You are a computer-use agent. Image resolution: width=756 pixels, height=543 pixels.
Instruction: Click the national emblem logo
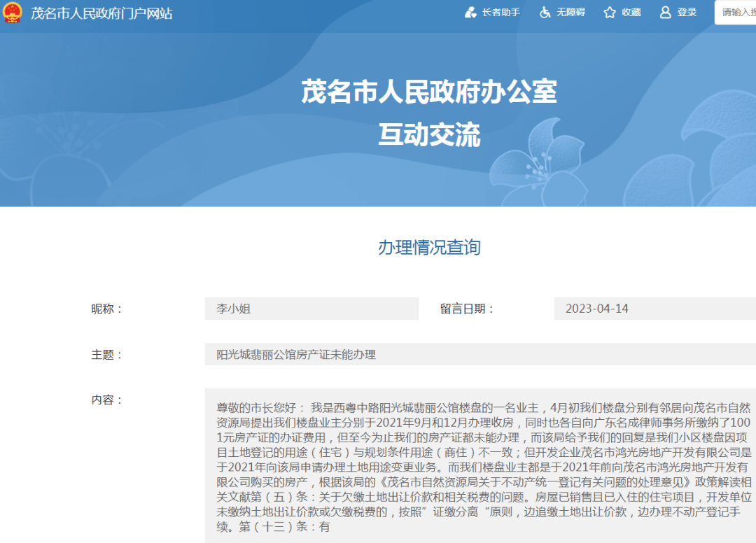(x=12, y=13)
